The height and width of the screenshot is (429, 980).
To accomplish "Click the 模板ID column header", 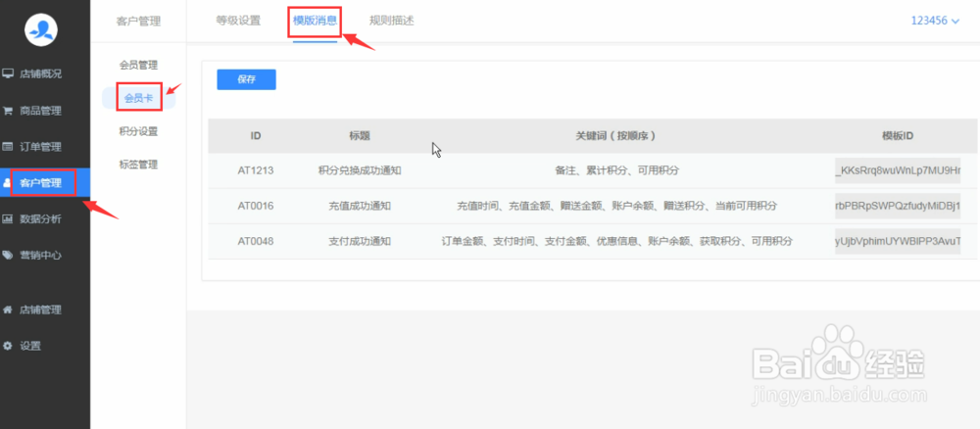I will 898,135.
